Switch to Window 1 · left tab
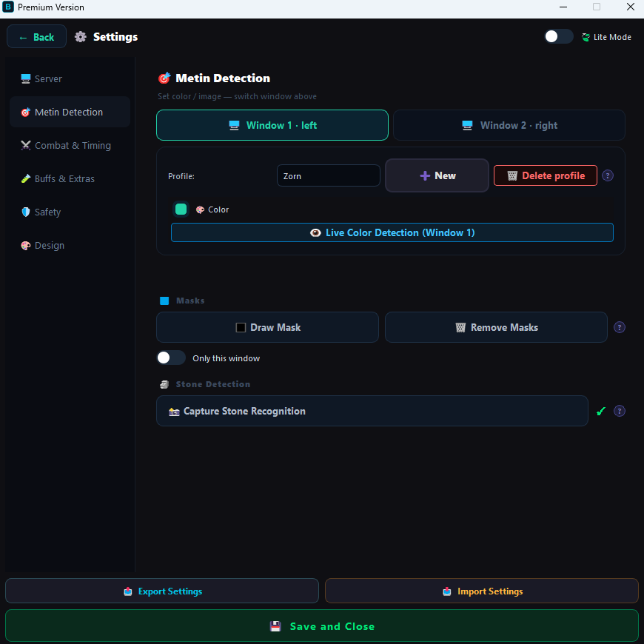 (x=272, y=125)
